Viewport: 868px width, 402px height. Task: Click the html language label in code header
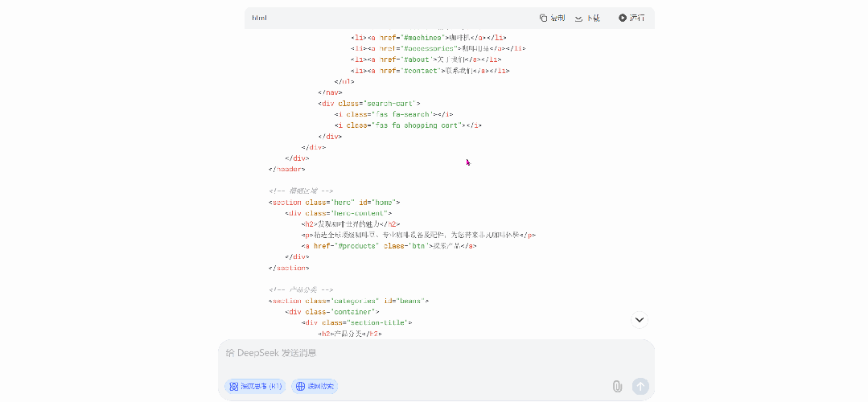tap(259, 18)
